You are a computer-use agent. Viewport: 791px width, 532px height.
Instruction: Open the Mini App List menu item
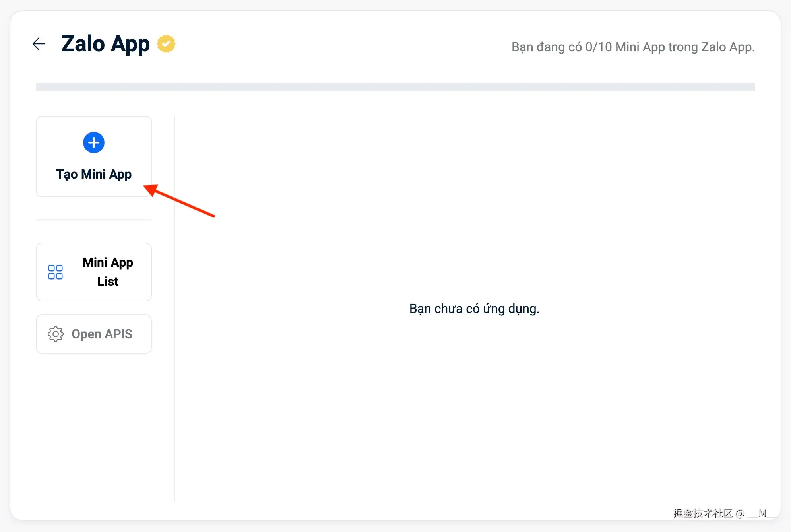[x=94, y=272]
